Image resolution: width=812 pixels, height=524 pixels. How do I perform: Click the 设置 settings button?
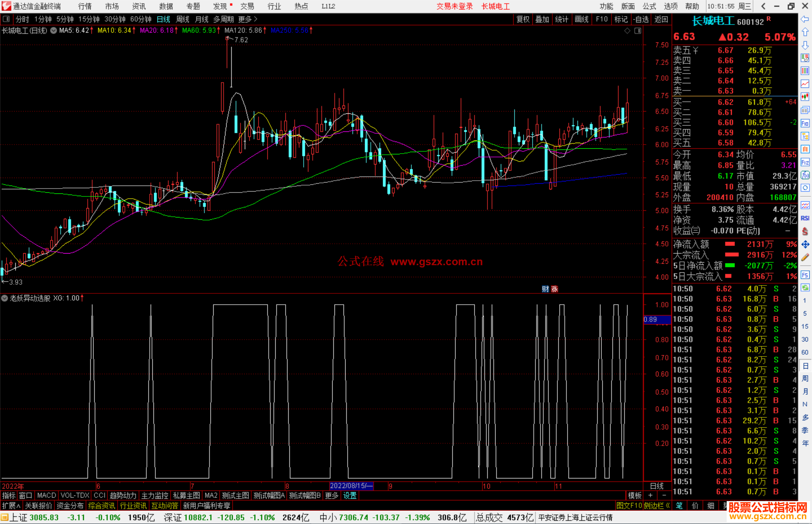pyautogui.click(x=350, y=495)
